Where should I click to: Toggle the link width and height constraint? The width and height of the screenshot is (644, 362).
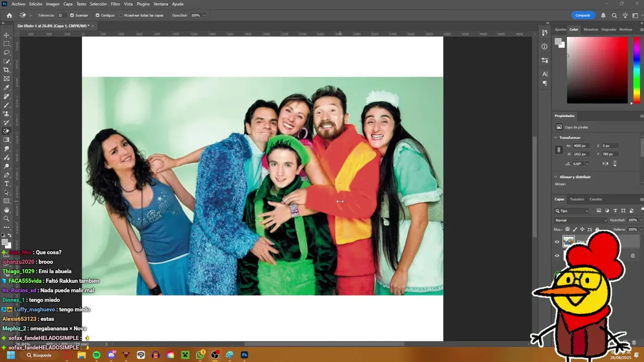[x=558, y=150]
